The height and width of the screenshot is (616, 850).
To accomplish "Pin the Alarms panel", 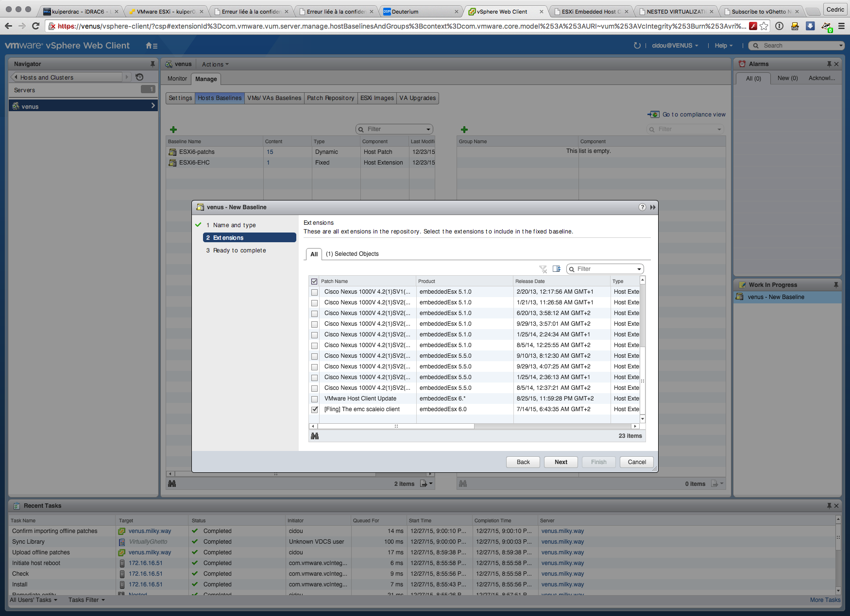I will click(x=829, y=64).
